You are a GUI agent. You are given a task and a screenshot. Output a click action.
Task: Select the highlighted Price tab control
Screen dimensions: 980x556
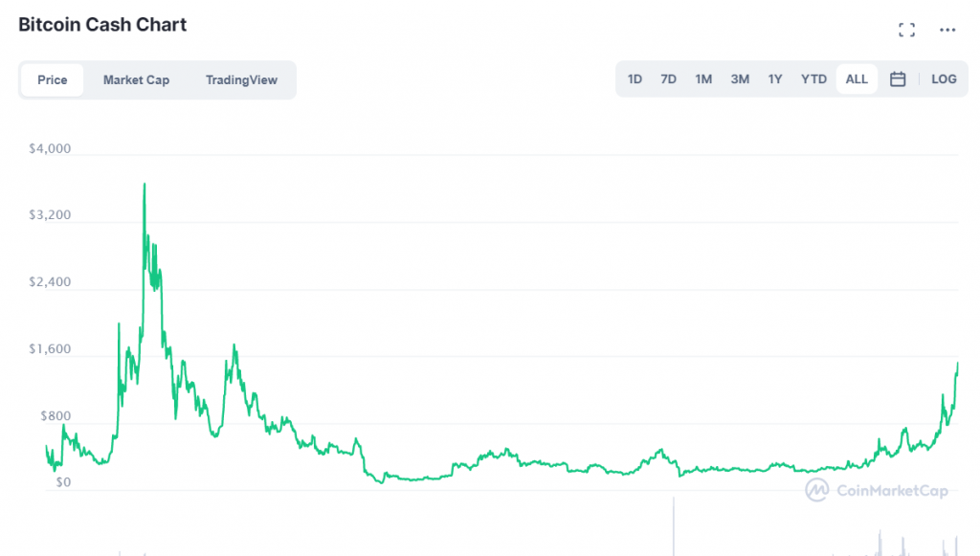[x=52, y=79]
